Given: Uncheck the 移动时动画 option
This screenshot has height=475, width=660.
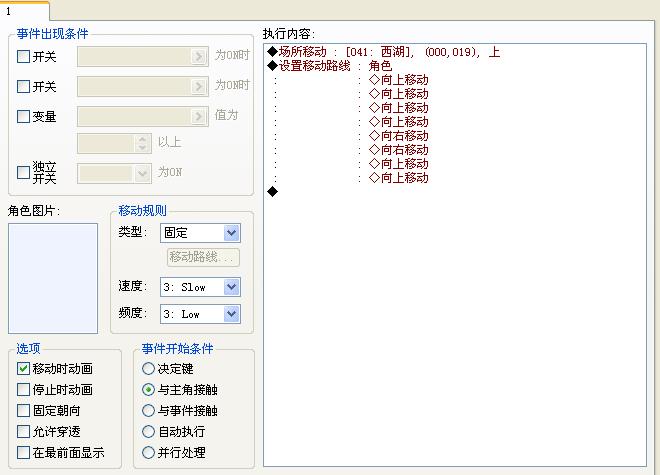Looking at the screenshot, I should coord(23,369).
